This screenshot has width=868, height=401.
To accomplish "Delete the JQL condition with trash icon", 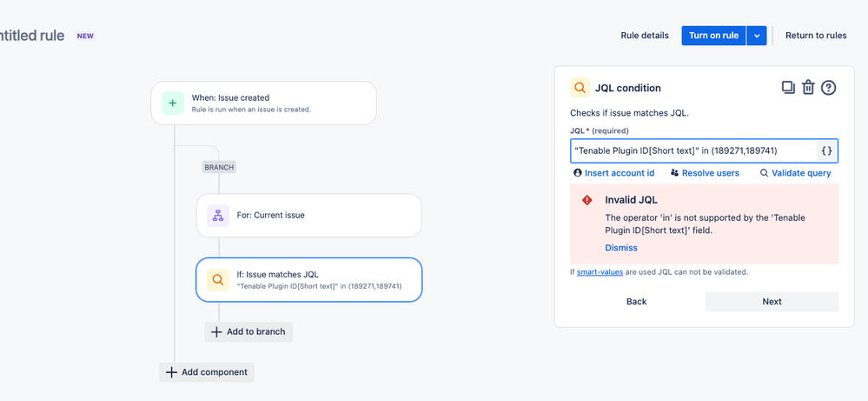I will pyautogui.click(x=808, y=87).
